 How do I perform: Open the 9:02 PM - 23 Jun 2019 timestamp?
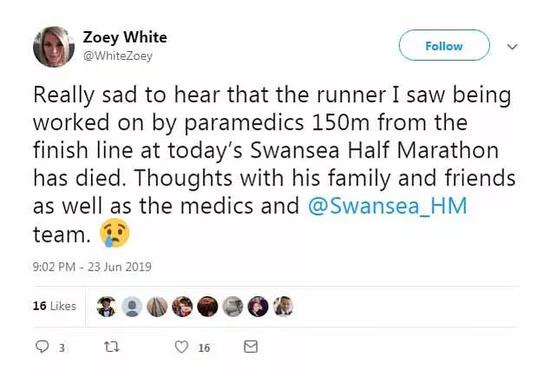pyautogui.click(x=92, y=267)
